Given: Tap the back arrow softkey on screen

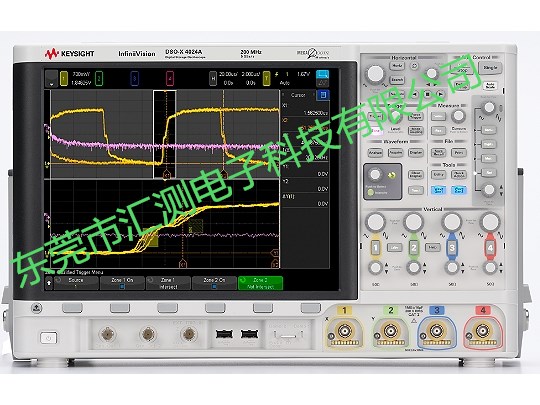Looking at the screenshot, I should point(49,283).
